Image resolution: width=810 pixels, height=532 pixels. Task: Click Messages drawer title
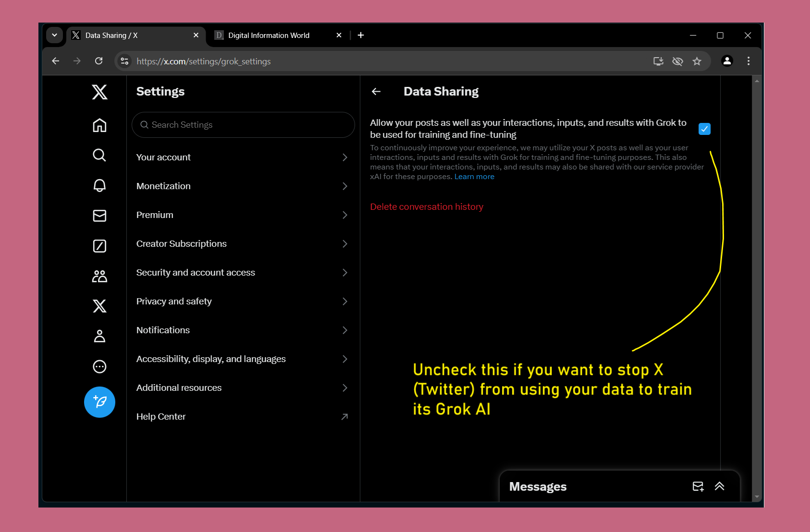(538, 486)
